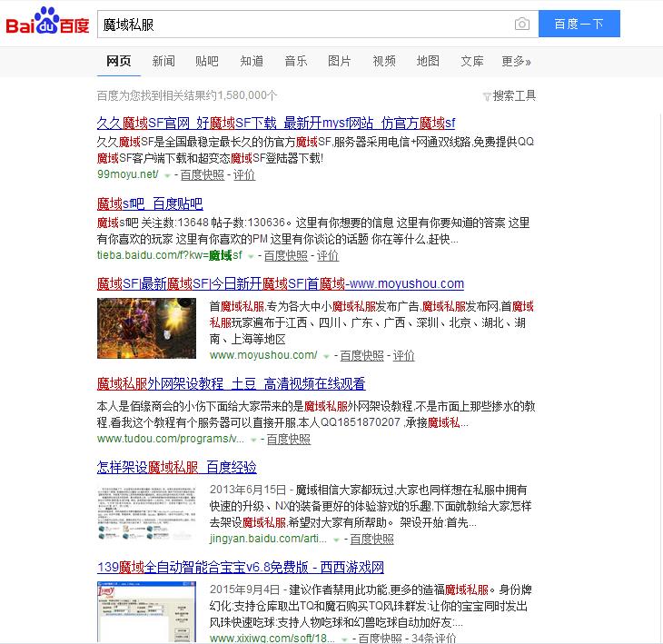Click result count text 百度为您找到相关结果约1,580,000个
The width and height of the screenshot is (663, 644).
pyautogui.click(x=187, y=95)
